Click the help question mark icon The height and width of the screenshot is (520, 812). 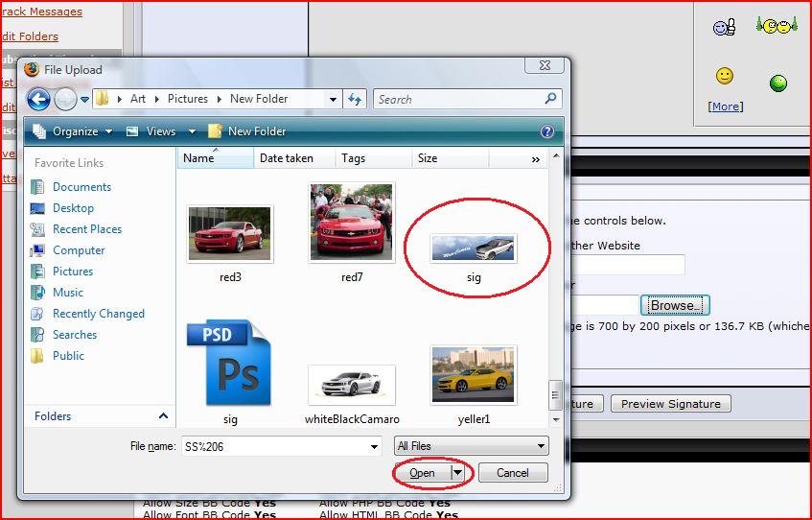(x=547, y=131)
